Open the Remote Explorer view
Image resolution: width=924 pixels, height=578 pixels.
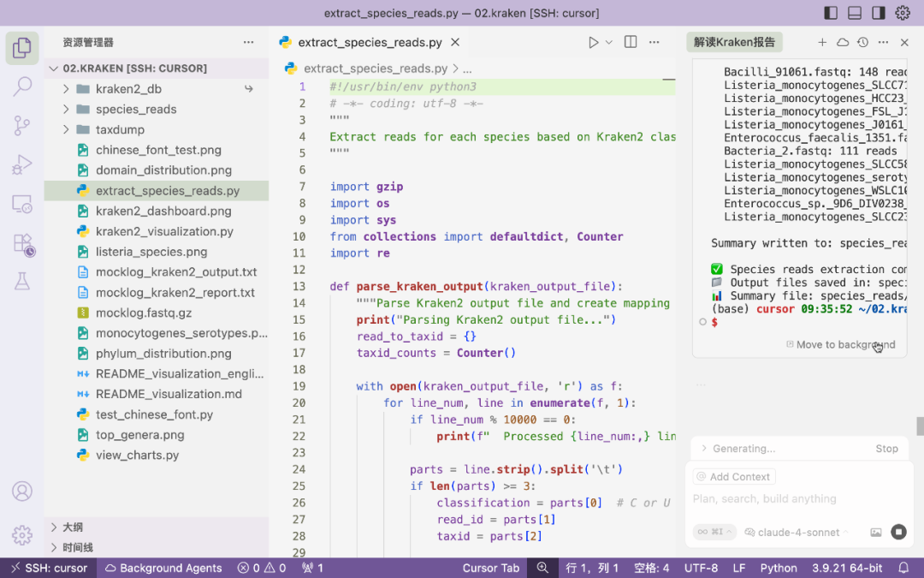[21, 204]
